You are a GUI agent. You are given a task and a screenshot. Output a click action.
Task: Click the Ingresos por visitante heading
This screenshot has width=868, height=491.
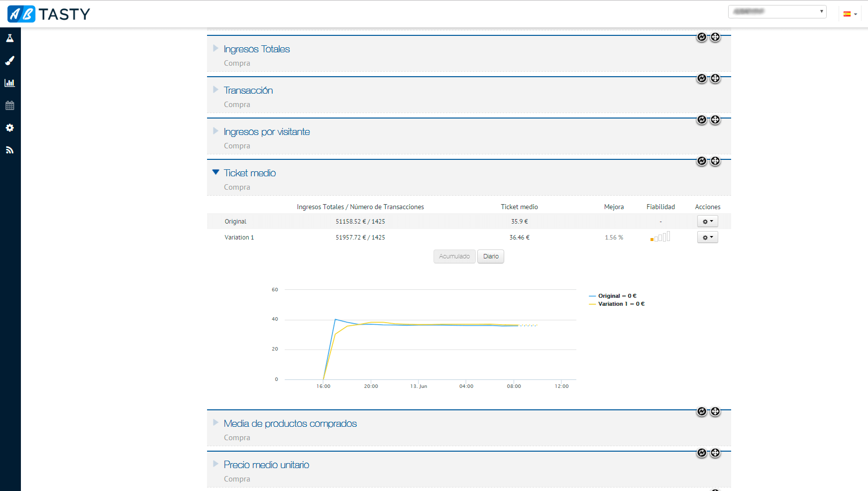pos(267,131)
